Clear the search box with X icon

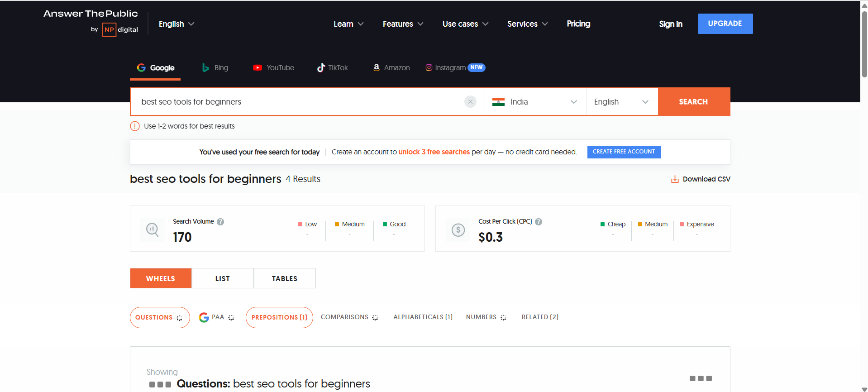pos(470,102)
